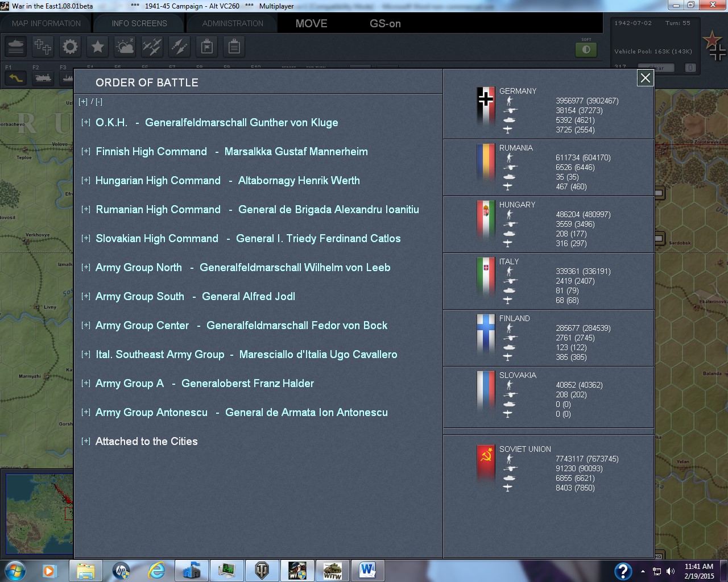Collapse all units with the [-] control
Screen dimensions: 728x582
pyautogui.click(x=99, y=102)
